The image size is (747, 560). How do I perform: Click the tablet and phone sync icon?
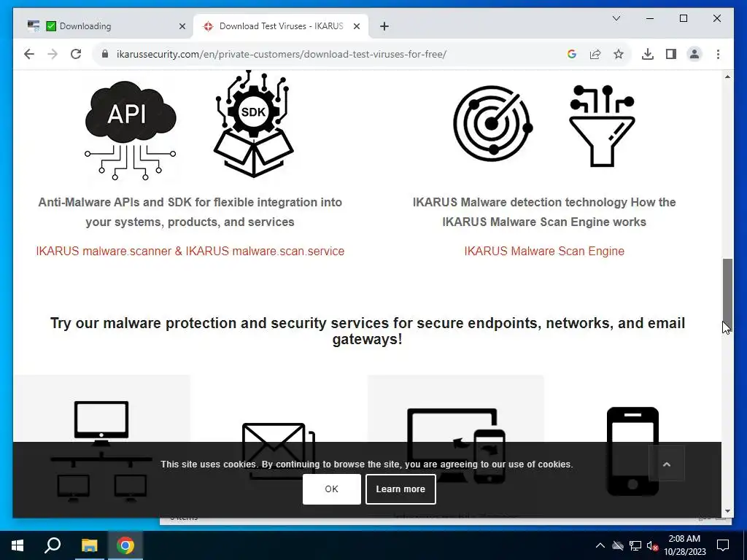[x=456, y=446]
